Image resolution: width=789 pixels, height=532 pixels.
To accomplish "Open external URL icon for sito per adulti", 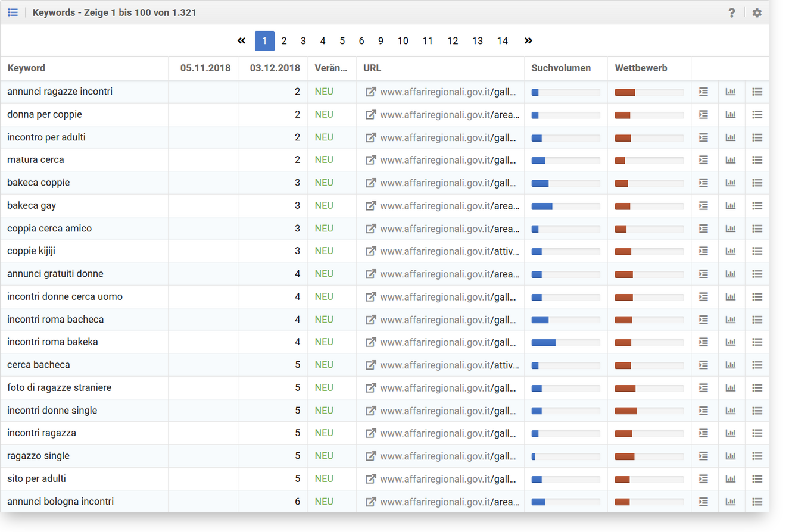I will point(370,479).
